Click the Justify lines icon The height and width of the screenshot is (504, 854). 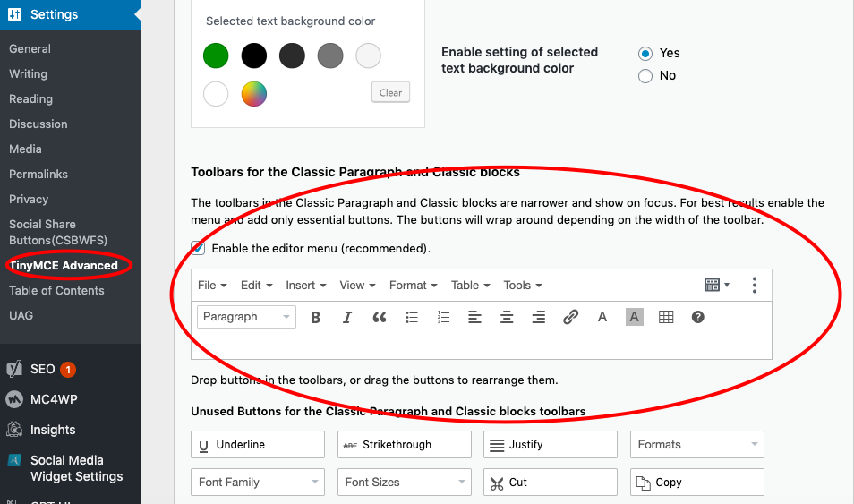pyautogui.click(x=497, y=446)
